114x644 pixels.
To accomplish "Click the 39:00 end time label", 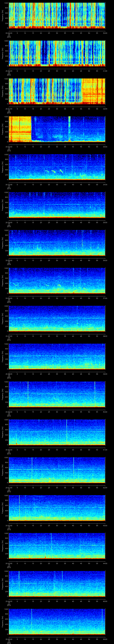I will (105, 374).
